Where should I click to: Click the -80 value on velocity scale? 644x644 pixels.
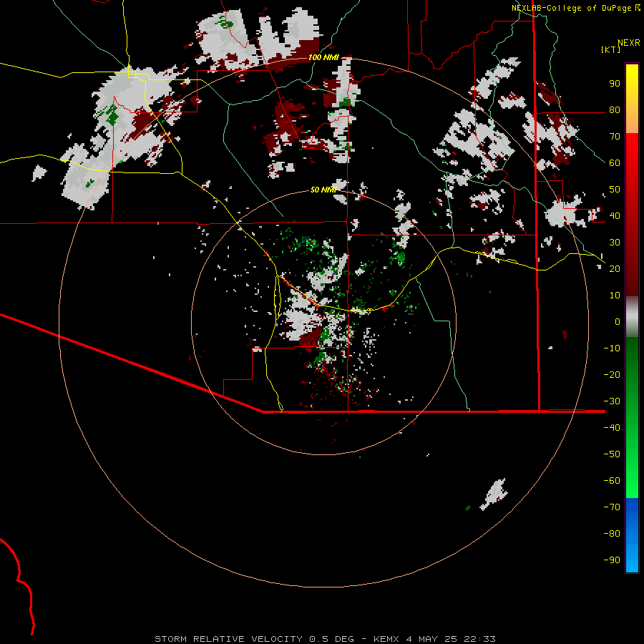tap(612, 534)
